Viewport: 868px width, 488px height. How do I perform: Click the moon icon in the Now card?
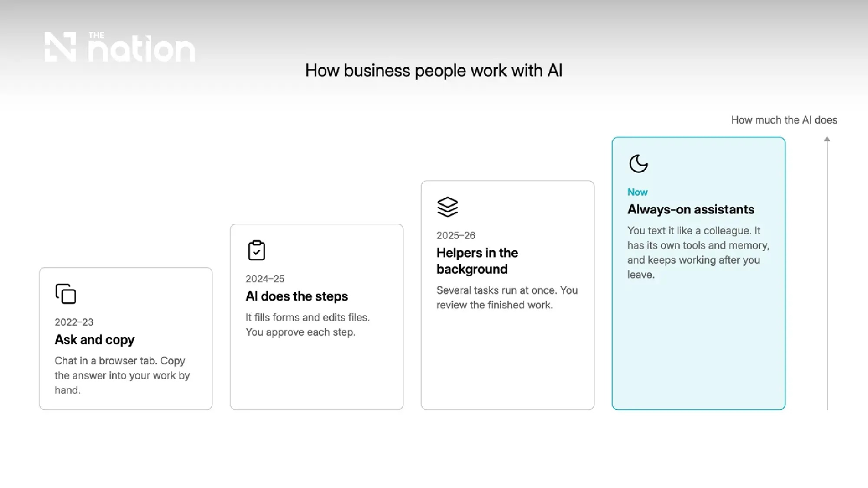[x=638, y=164]
